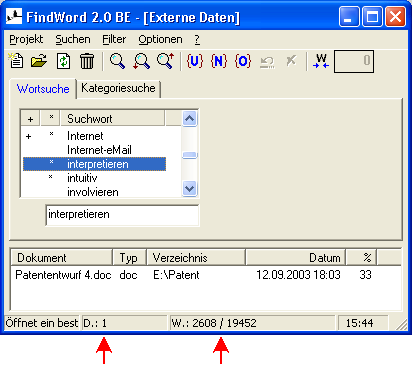This screenshot has width=412, height=365.
Task: Open the ? help menu
Action: 197,39
